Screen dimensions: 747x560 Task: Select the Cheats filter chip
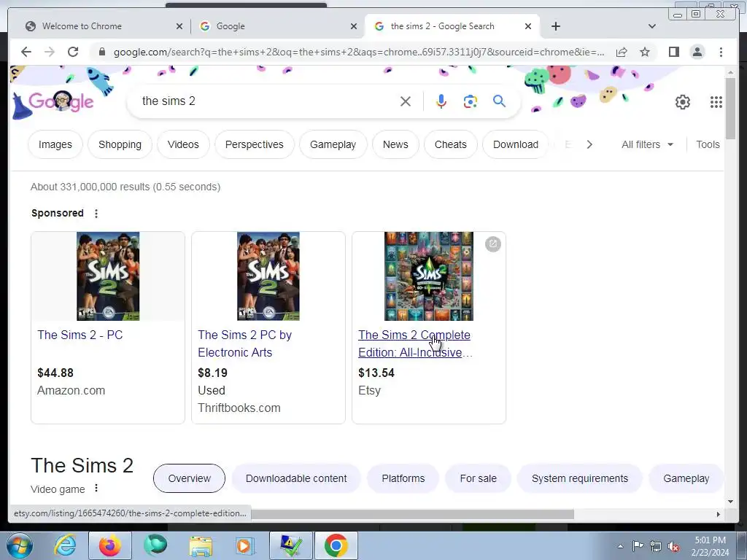tap(451, 144)
